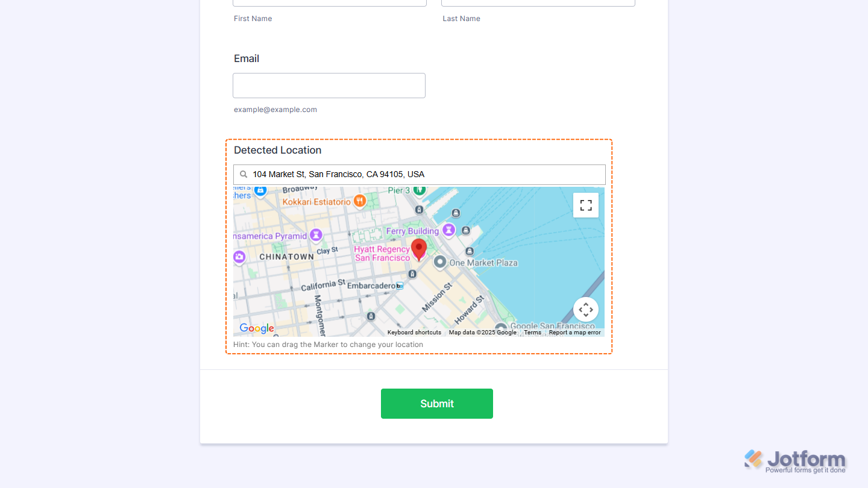The width and height of the screenshot is (868, 488).
Task: Click the Google logo on the map
Action: coord(256,328)
